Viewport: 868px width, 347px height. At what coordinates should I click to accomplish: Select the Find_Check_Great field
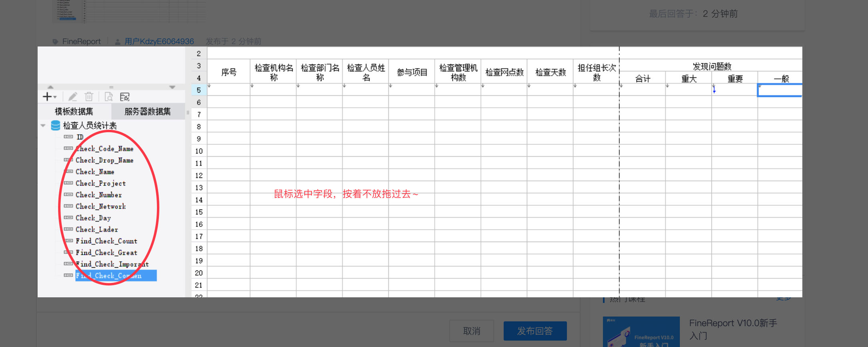click(x=106, y=253)
